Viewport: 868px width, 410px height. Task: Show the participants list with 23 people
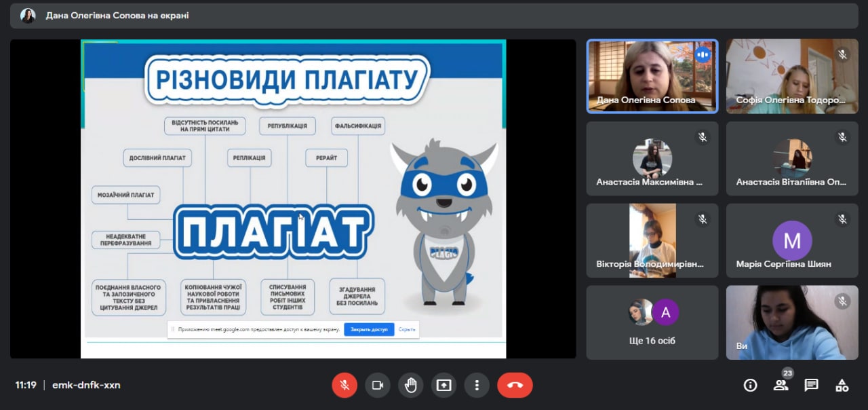(x=781, y=386)
